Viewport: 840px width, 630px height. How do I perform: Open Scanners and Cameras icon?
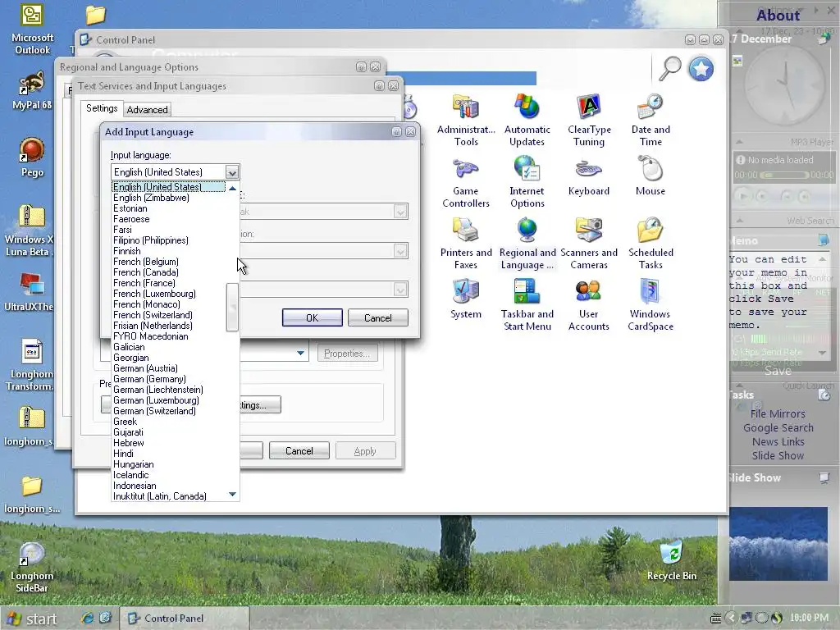point(589,244)
